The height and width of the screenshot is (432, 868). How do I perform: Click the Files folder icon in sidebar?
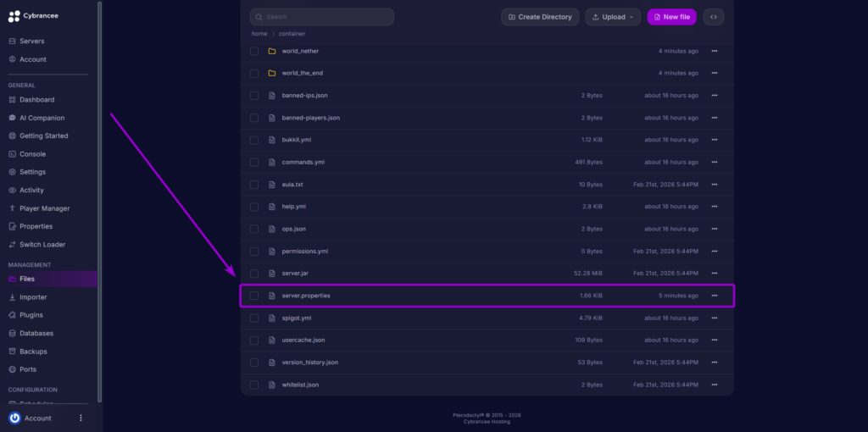pos(12,279)
